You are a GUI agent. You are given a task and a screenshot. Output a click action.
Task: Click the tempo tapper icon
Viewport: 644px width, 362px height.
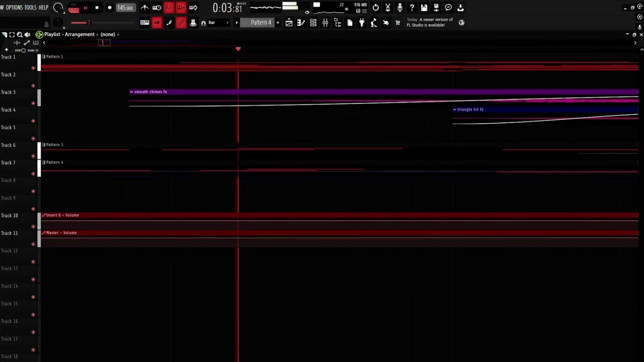pyautogui.click(x=374, y=23)
